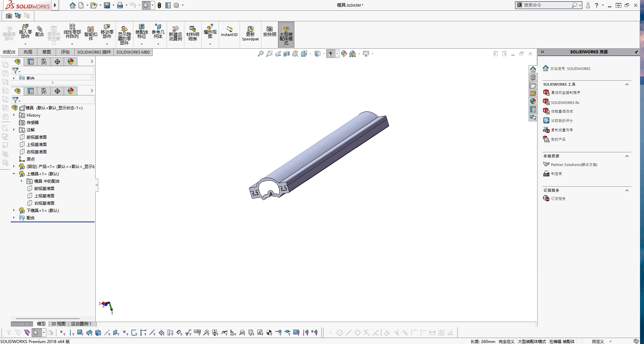Click Show Hidden Components icon
The width and height of the screenshot is (644, 344).
point(124,35)
